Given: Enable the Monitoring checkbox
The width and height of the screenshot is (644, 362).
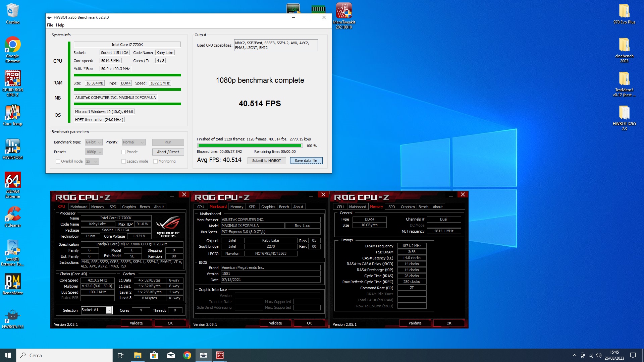Looking at the screenshot, I should (x=155, y=161).
